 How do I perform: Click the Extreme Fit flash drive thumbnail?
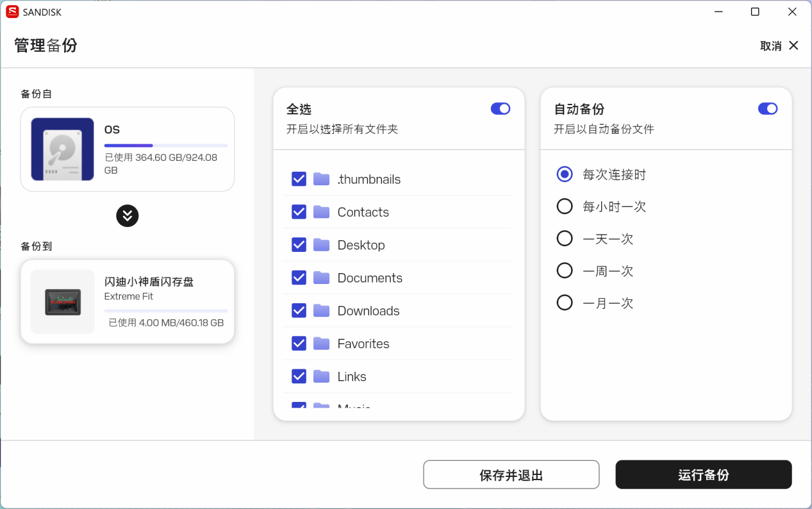[x=63, y=301]
